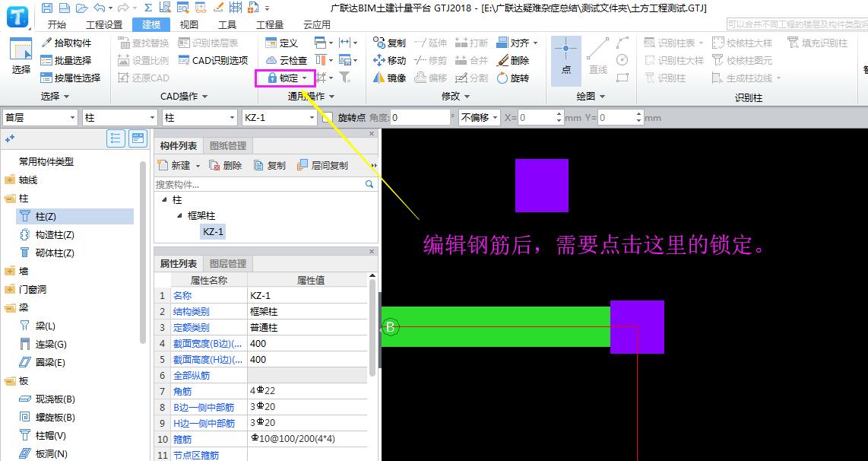Viewport: 868px width, 461px height.
Task: Click 删除 delete in the modify group
Action: point(513,60)
